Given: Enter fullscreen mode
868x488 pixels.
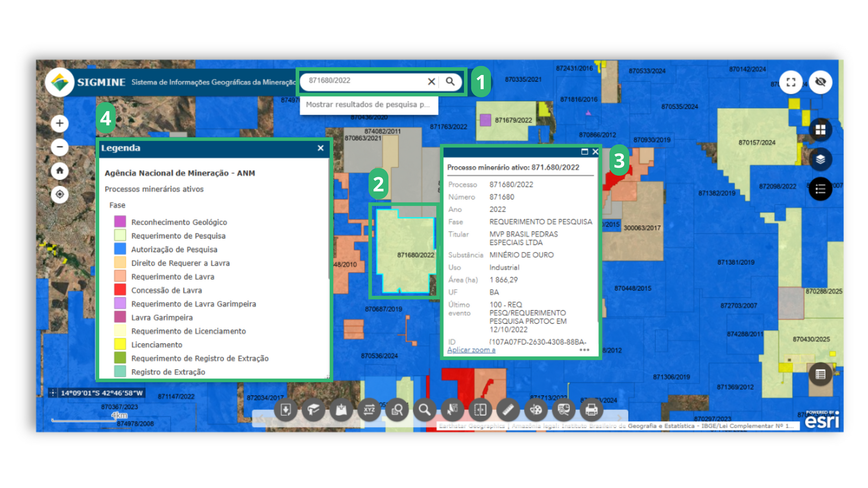Looking at the screenshot, I should point(791,82).
